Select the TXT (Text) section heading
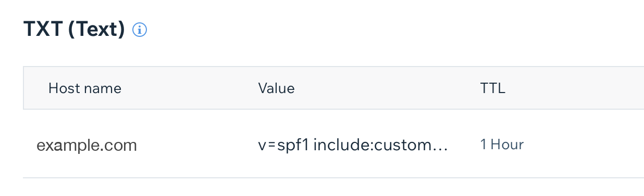The image size is (644, 196). [x=75, y=30]
